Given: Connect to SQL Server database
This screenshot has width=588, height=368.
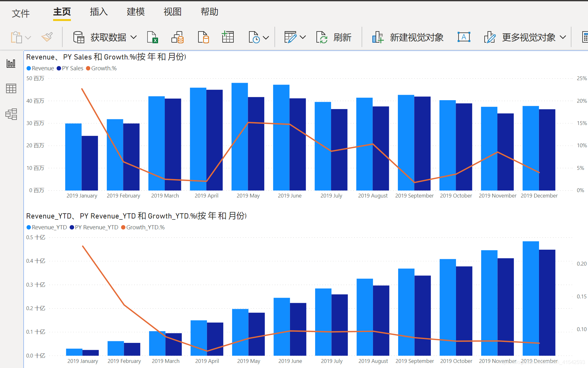Looking at the screenshot, I should pyautogui.click(x=177, y=37).
